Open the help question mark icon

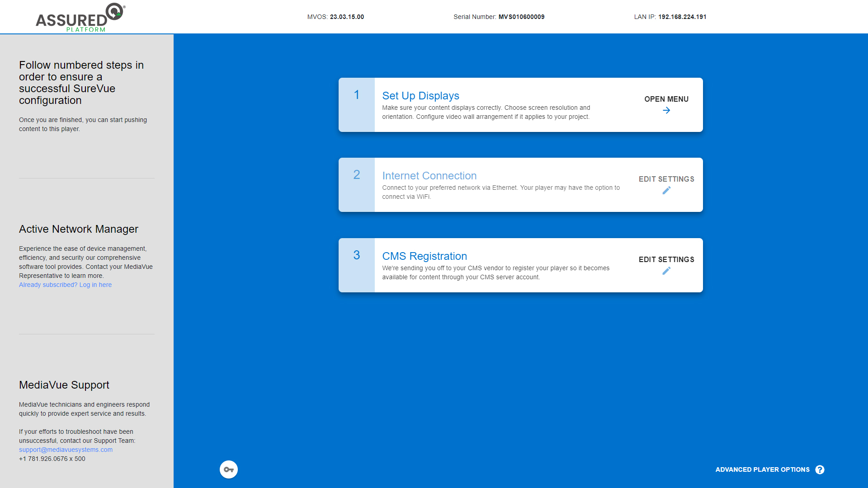(x=820, y=470)
